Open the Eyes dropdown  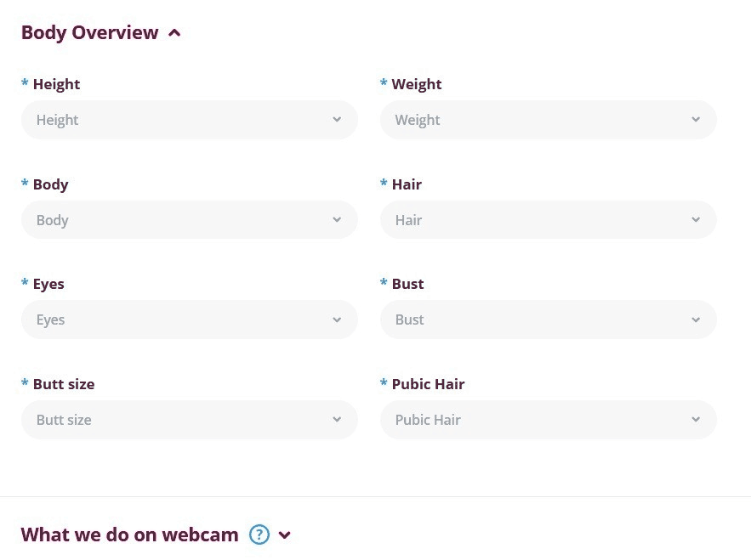coord(189,320)
